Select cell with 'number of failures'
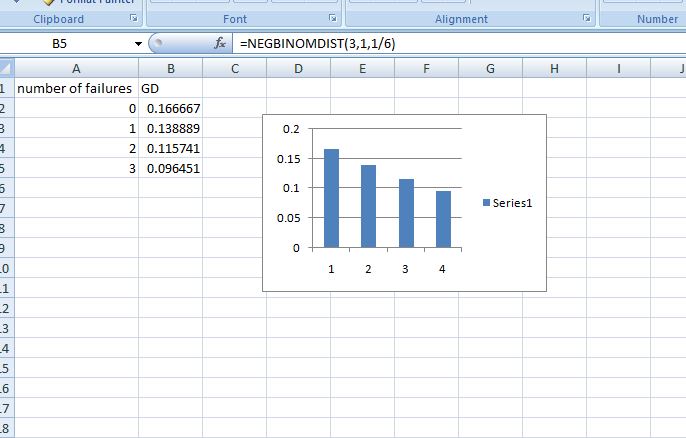The height and width of the screenshot is (438, 686). coord(76,88)
